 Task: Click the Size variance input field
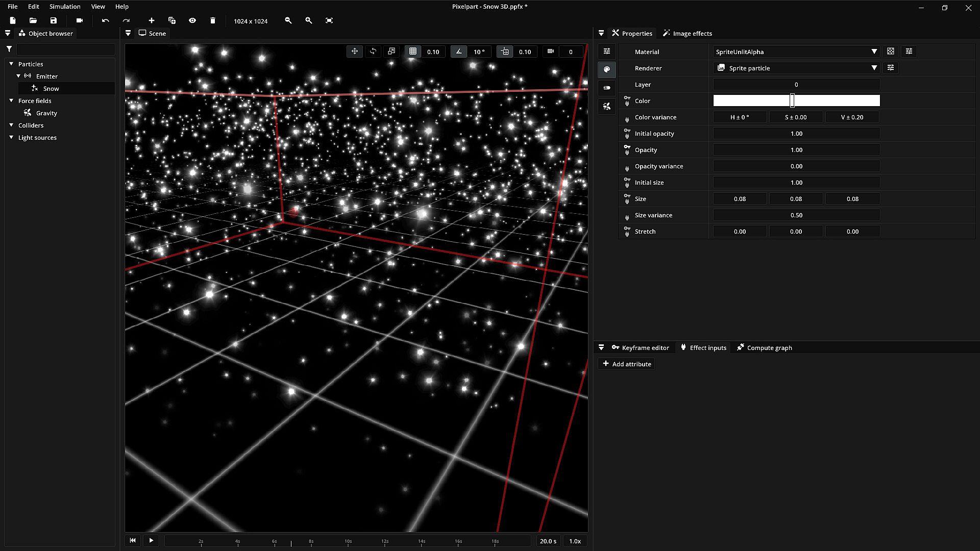[x=796, y=215]
